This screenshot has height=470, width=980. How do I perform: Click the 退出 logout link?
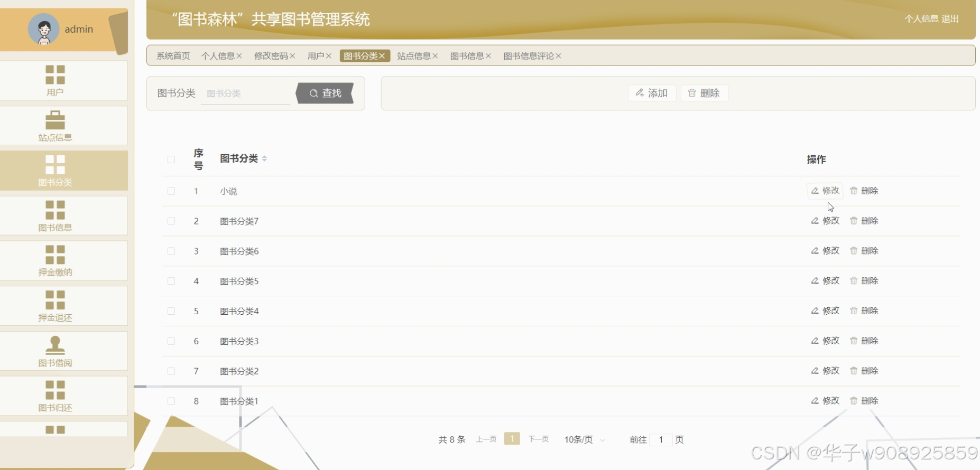950,19
